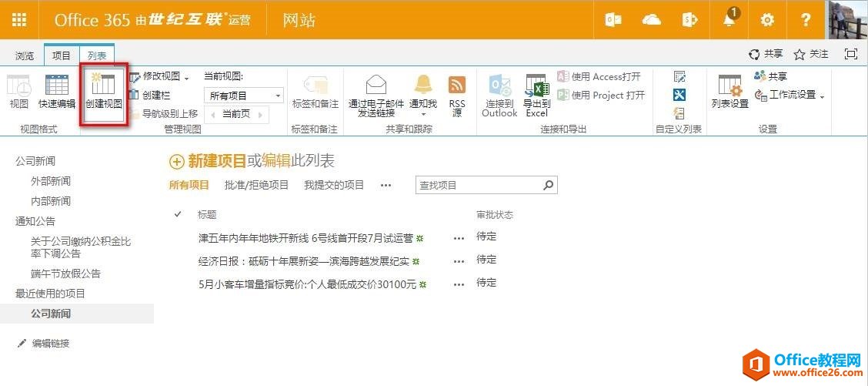
Task: Click 共享 in the top right bar
Action: click(x=766, y=54)
